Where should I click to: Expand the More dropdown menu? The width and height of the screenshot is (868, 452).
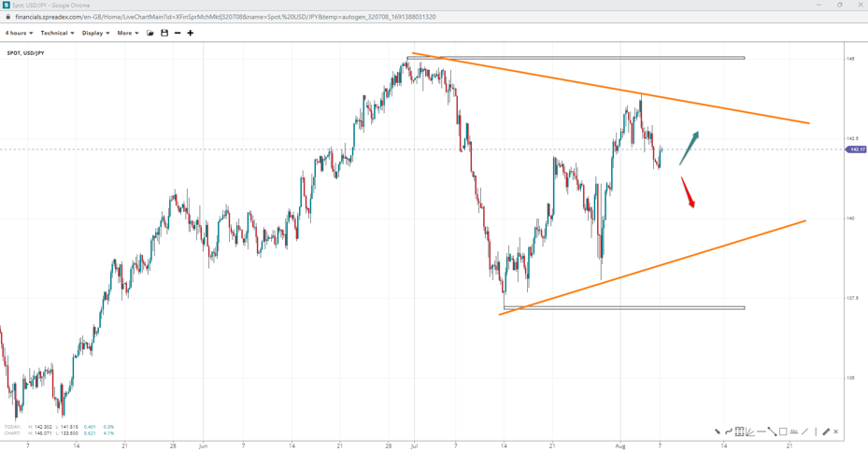128,33
